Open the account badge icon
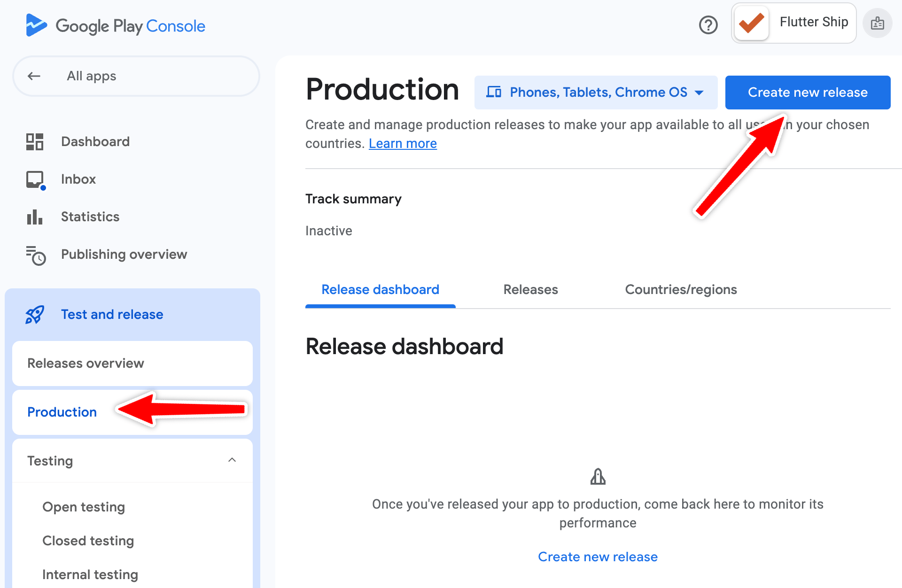This screenshot has height=588, width=902. 877,23
